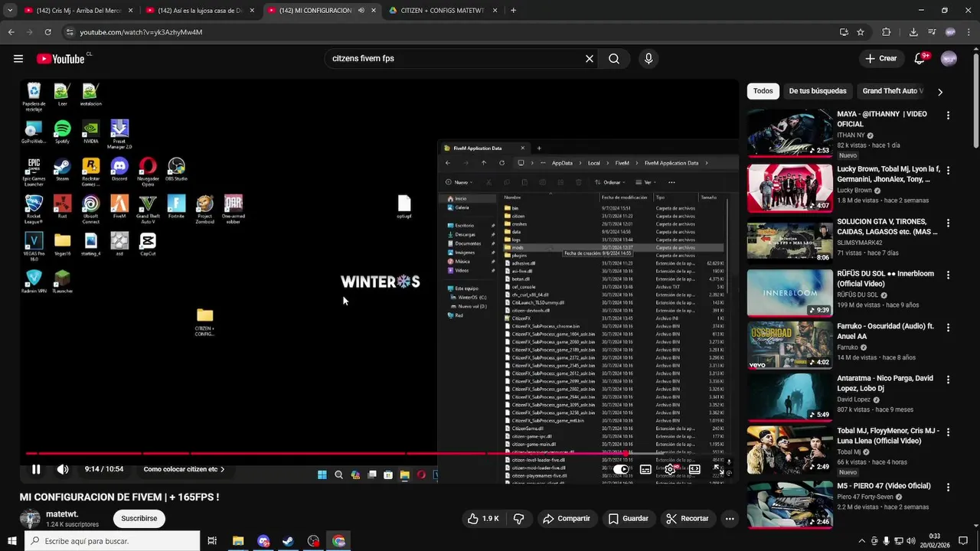Open File Explorer from the Windows taskbar

click(238, 541)
